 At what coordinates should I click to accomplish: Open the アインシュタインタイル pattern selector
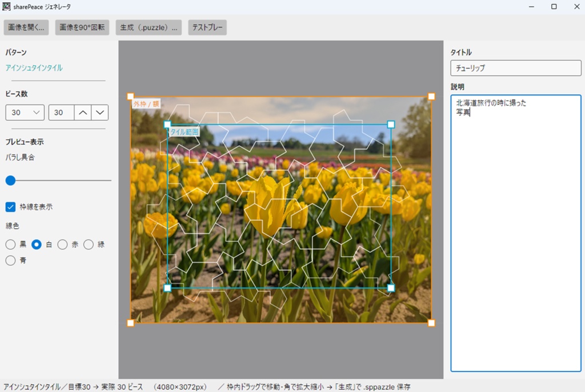pyautogui.click(x=34, y=68)
